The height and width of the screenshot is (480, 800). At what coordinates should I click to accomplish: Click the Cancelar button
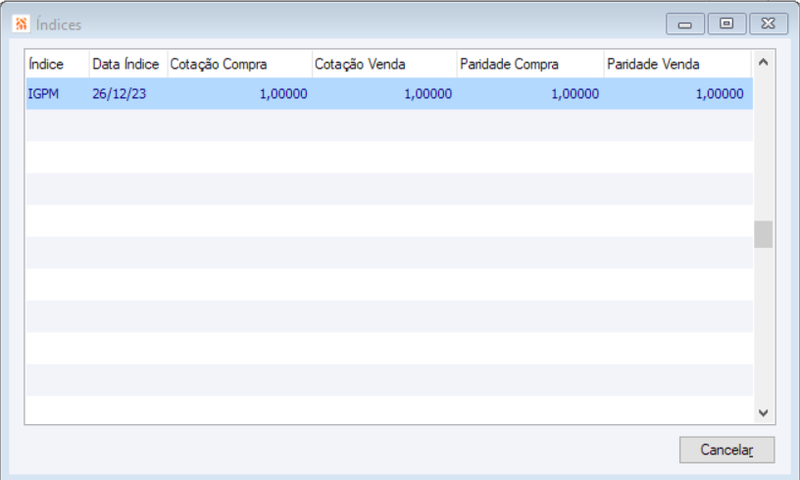coord(727,449)
